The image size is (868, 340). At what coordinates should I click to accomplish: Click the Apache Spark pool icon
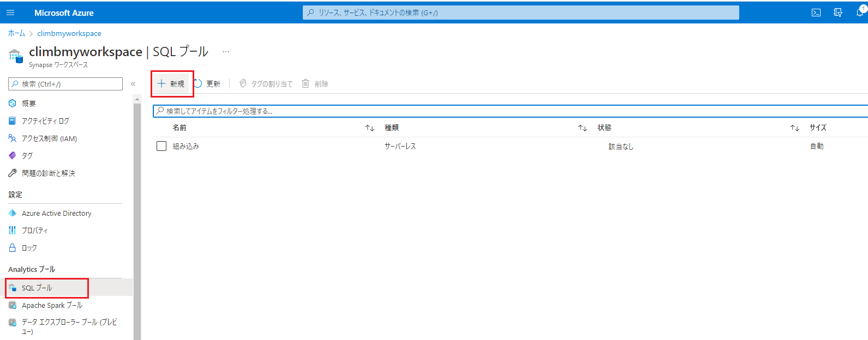pos(13,306)
